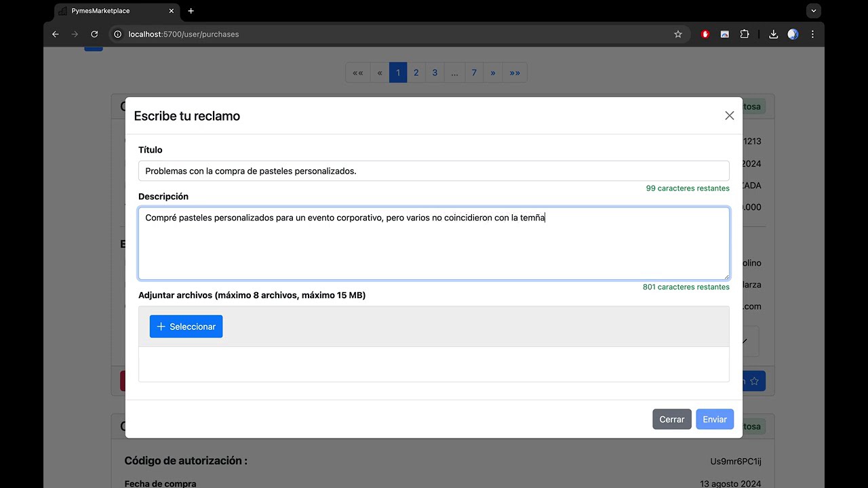868x488 pixels.
Task: Go to next page with » control
Action: 493,73
